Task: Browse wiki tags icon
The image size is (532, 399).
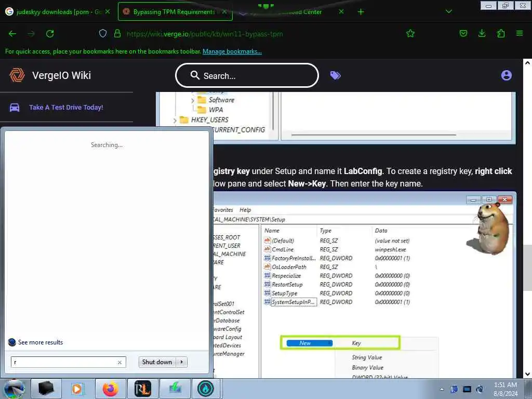Action: 335,75
